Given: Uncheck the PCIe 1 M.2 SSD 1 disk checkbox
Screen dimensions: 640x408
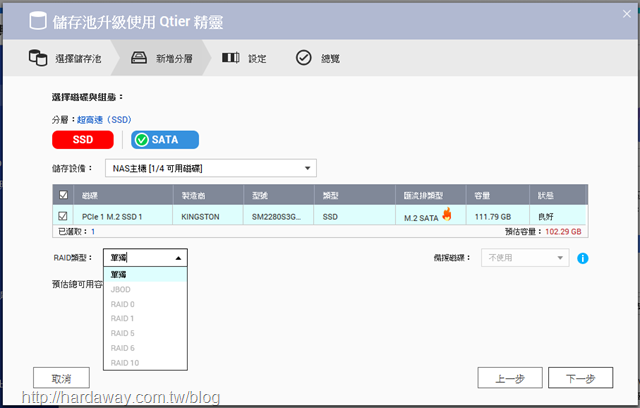Looking at the screenshot, I should 63,216.
